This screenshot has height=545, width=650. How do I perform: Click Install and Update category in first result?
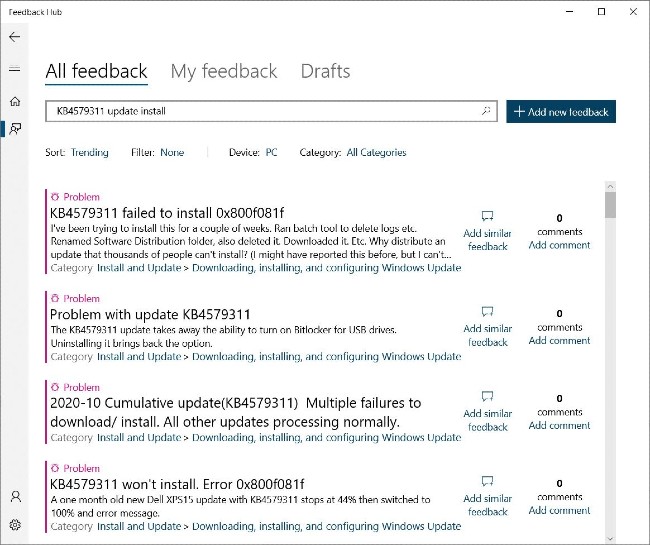pos(139,268)
